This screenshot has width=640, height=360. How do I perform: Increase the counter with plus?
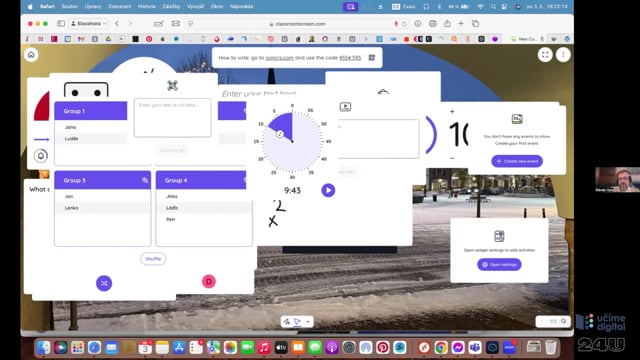[x=452, y=111]
